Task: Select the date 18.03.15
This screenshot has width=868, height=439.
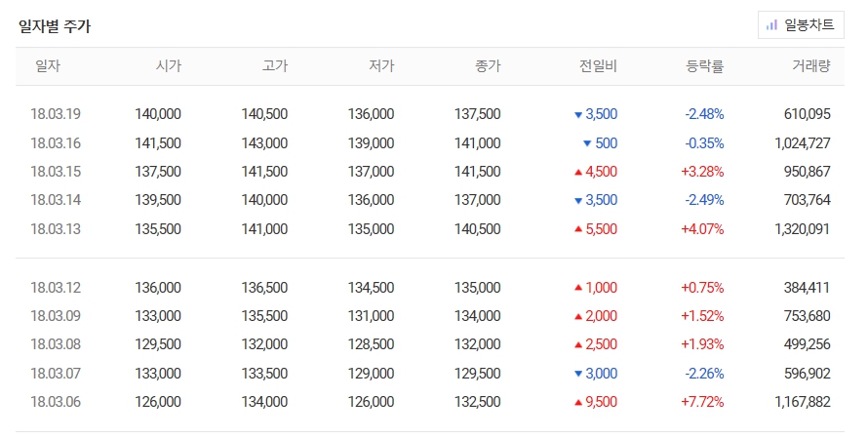Action: [56, 172]
